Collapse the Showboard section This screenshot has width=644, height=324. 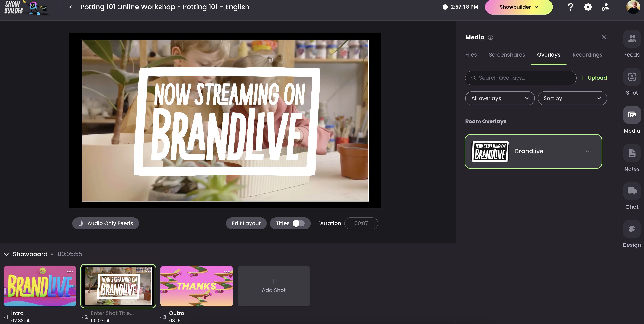(7, 254)
